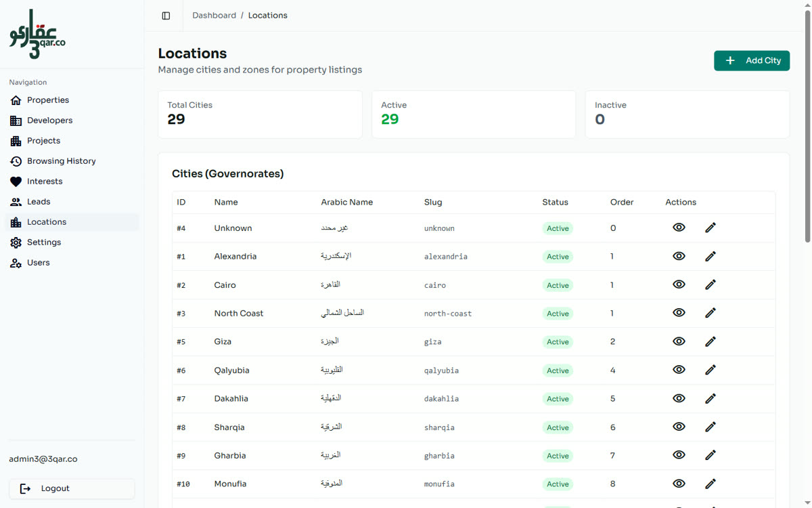Toggle the sidebar panel icon
The height and width of the screenshot is (508, 812).
click(166, 16)
